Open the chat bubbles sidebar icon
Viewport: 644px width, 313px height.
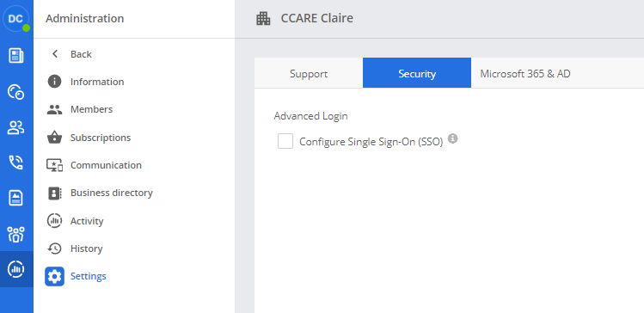16,92
